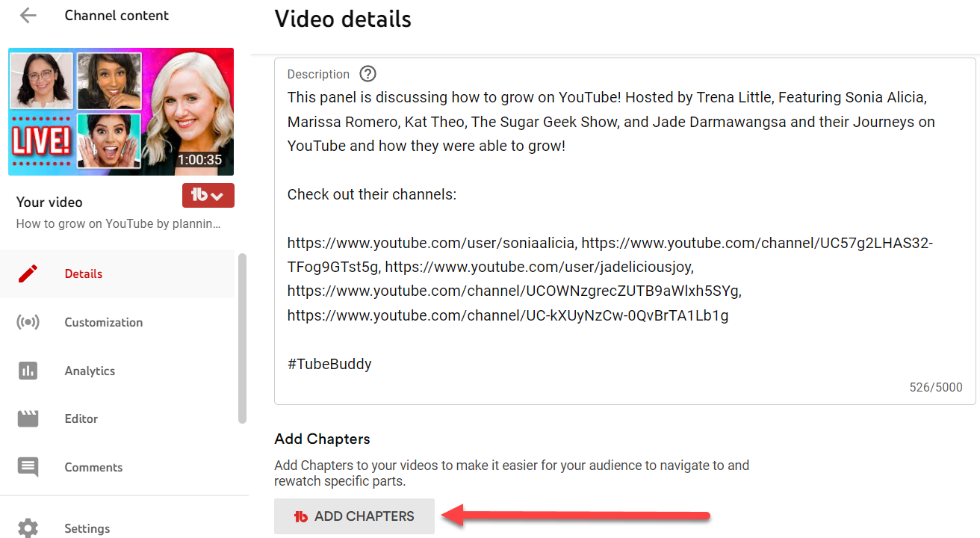Open the Customization menu item
Image resolution: width=980 pixels, height=538 pixels.
(103, 323)
